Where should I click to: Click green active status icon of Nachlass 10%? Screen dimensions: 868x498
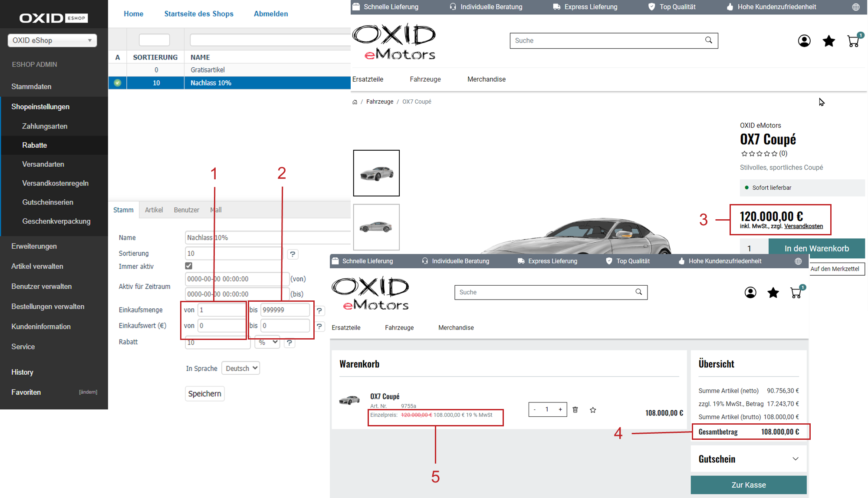[117, 83]
